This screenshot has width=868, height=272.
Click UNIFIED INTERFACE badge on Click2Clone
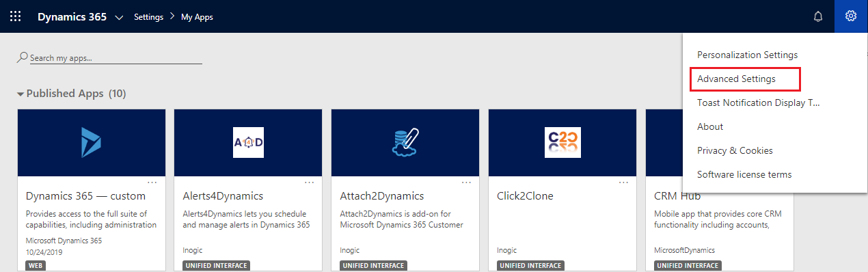click(x=530, y=265)
